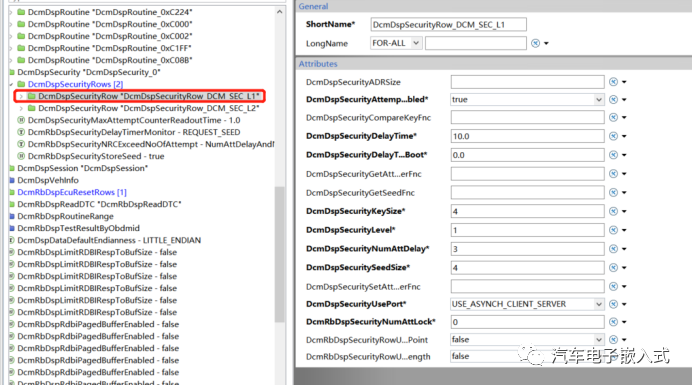Image resolution: width=692 pixels, height=386 pixels.
Task: Click icon of DcmDspSession node
Action: tap(12, 168)
